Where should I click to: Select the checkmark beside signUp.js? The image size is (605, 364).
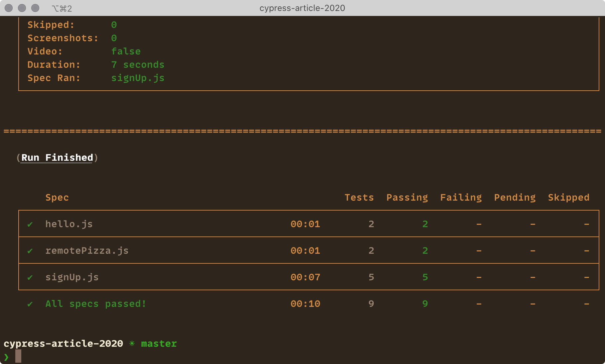30,277
